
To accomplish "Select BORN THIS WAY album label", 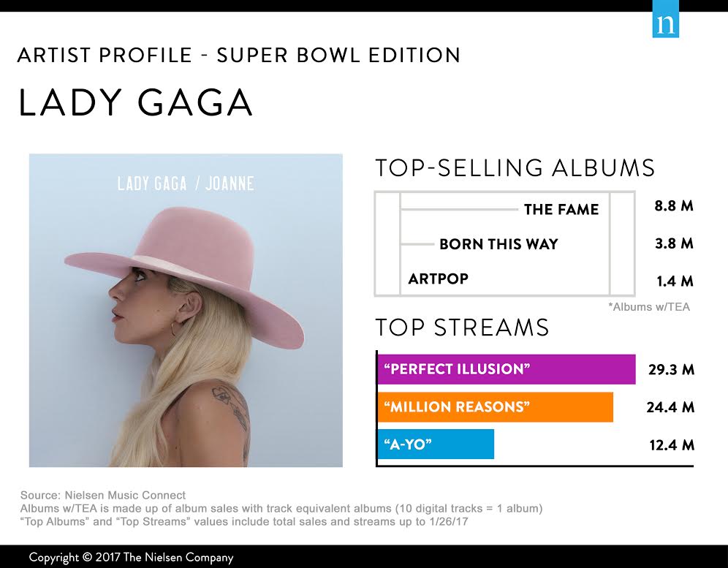I will (x=498, y=244).
